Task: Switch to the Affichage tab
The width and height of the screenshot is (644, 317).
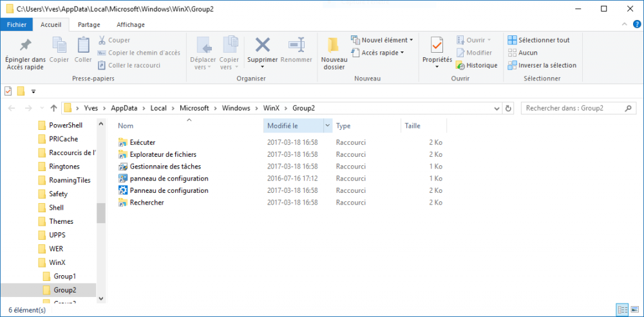Action: (x=131, y=24)
